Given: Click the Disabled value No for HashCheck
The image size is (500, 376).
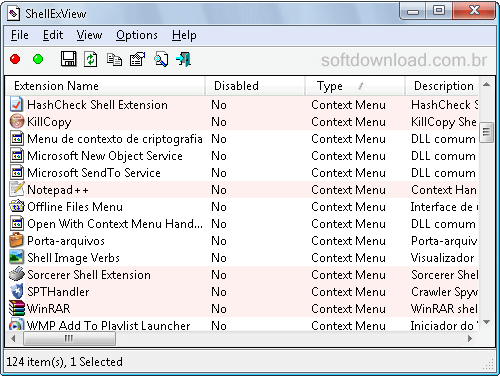Looking at the screenshot, I should [219, 105].
